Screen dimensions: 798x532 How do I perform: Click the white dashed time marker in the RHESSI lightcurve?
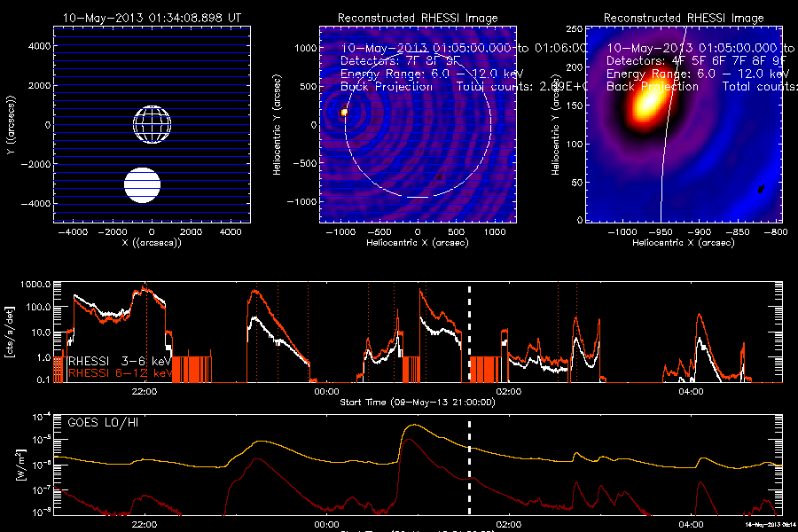[469, 333]
